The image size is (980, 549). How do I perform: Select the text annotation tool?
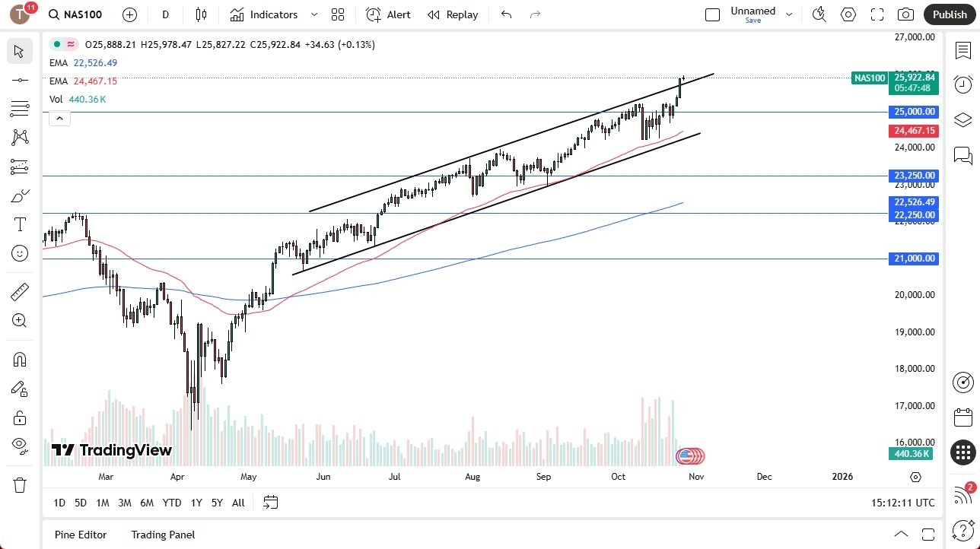coord(19,224)
